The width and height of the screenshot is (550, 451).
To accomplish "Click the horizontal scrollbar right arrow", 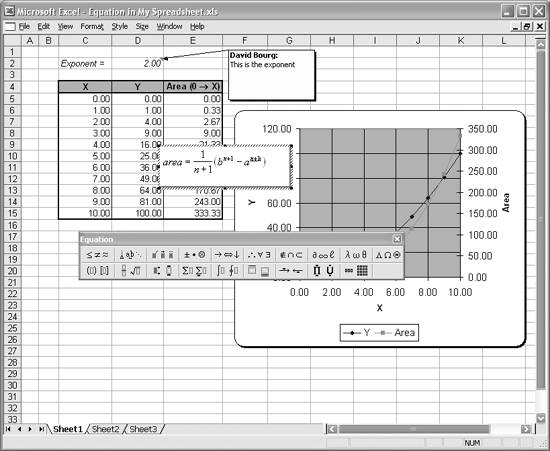I will [x=526, y=429].
